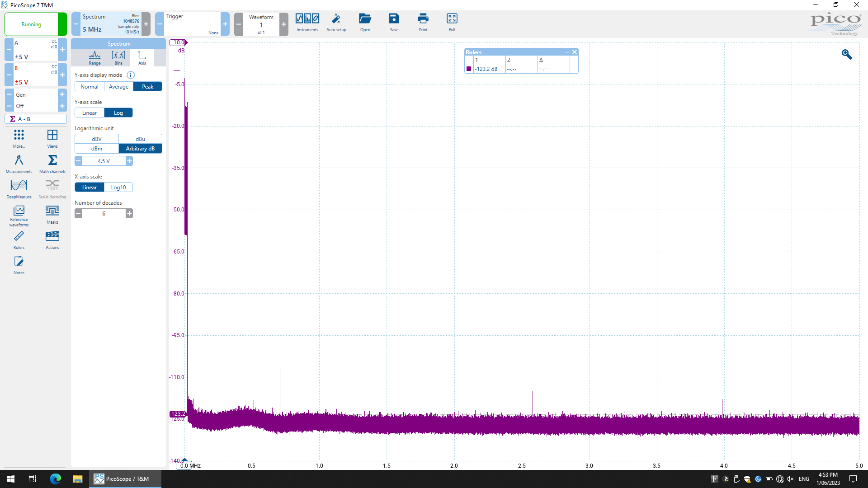The height and width of the screenshot is (488, 868).
Task: Select dBm logarithmic unit
Action: (x=97, y=149)
